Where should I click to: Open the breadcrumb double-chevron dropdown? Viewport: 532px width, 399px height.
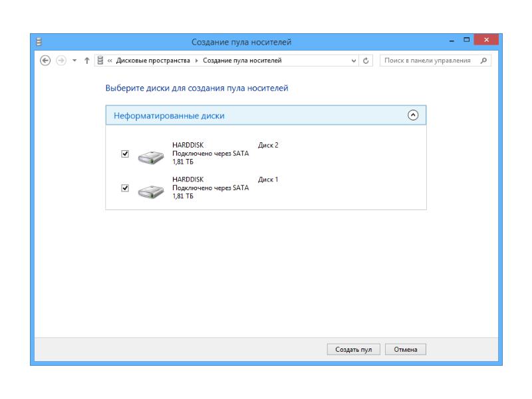tap(110, 61)
